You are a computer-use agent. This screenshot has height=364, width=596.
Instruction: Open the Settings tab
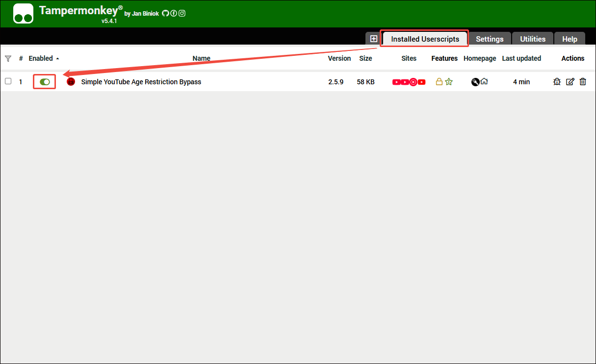click(x=490, y=39)
